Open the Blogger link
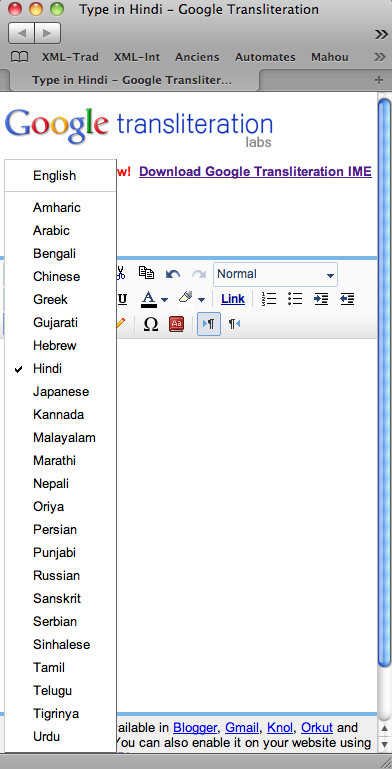Image resolution: width=392 pixels, height=769 pixels. 195,727
